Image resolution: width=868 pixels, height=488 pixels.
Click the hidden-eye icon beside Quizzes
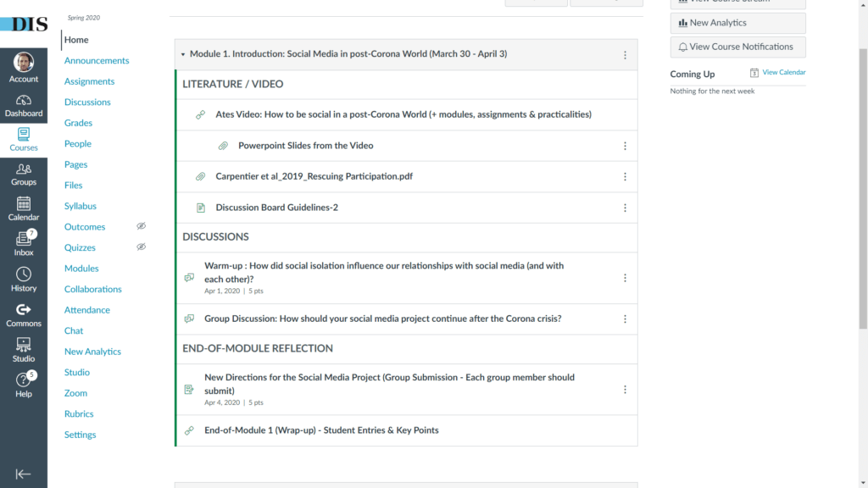[x=142, y=247]
